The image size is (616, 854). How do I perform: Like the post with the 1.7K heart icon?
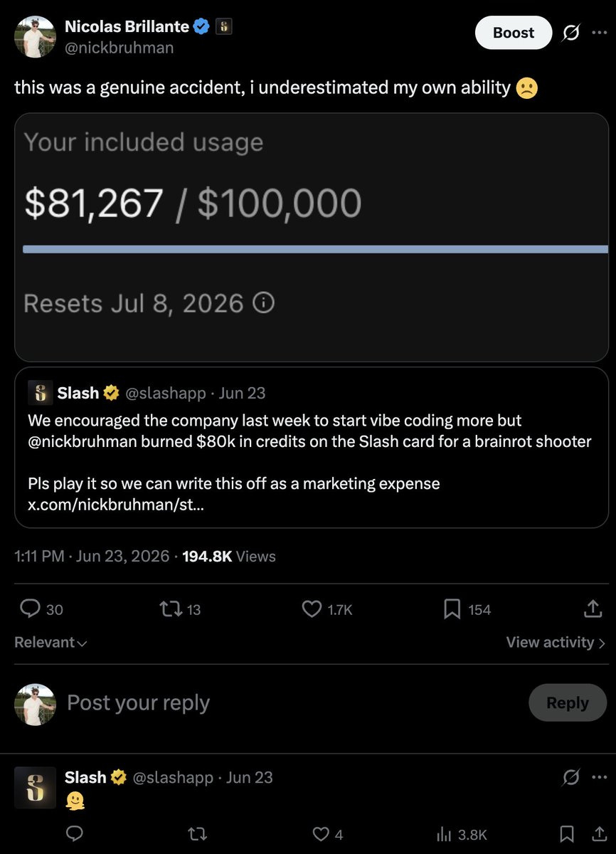pos(312,609)
